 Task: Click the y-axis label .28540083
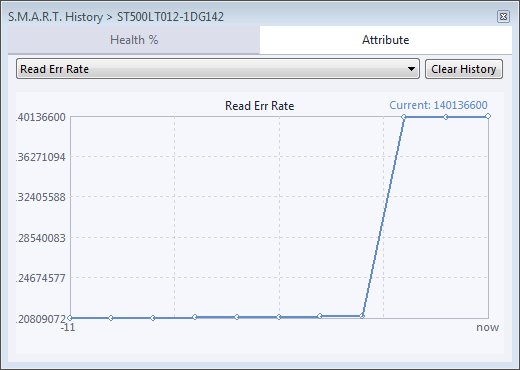(41, 238)
